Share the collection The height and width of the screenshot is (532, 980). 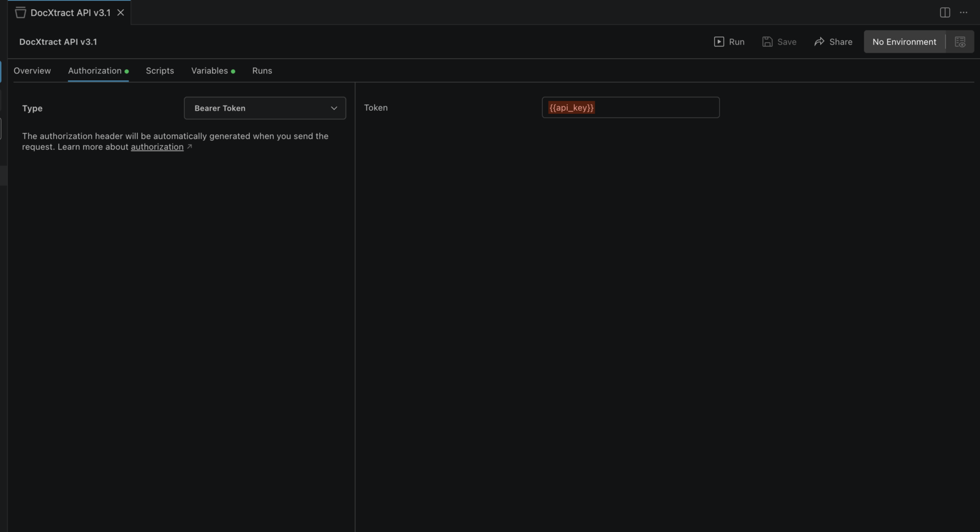click(x=833, y=42)
